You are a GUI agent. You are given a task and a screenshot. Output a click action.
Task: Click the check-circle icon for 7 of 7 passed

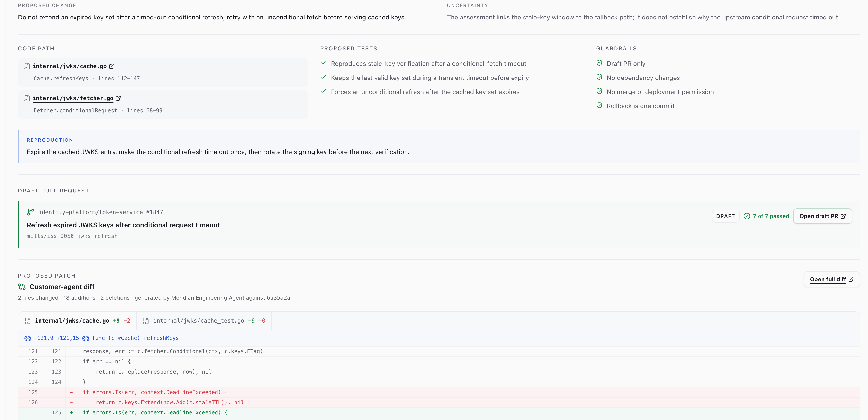[x=747, y=216]
